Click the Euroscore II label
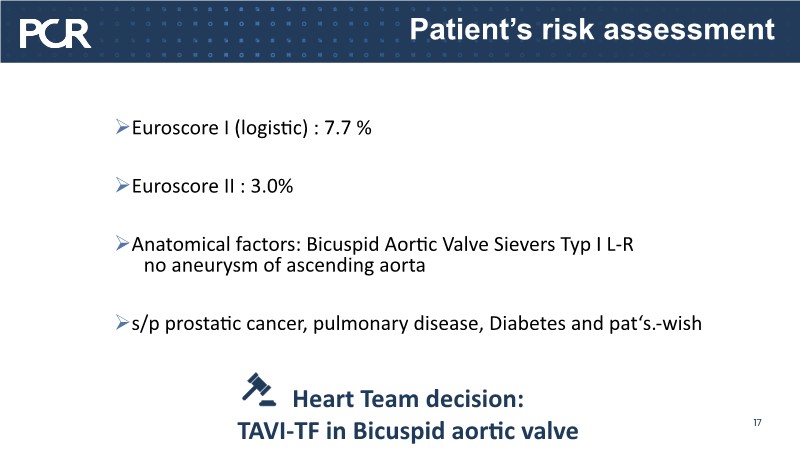The height and width of the screenshot is (450, 800). (180, 187)
